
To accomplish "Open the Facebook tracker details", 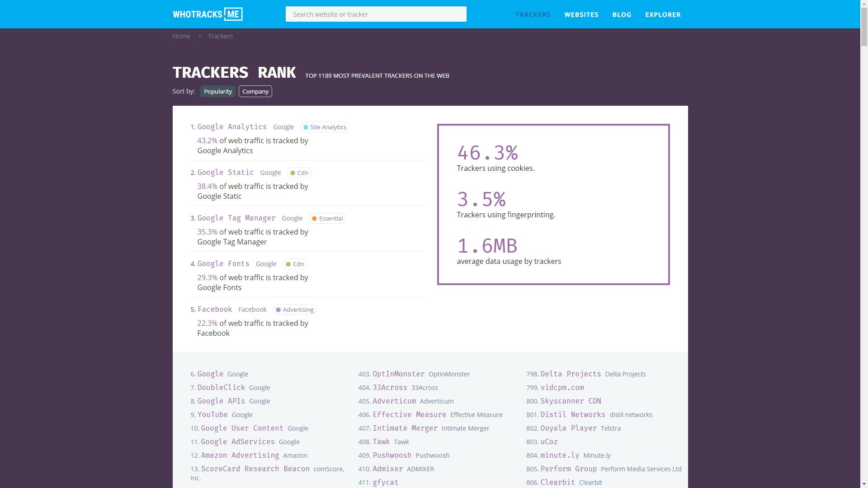I will tap(214, 309).
